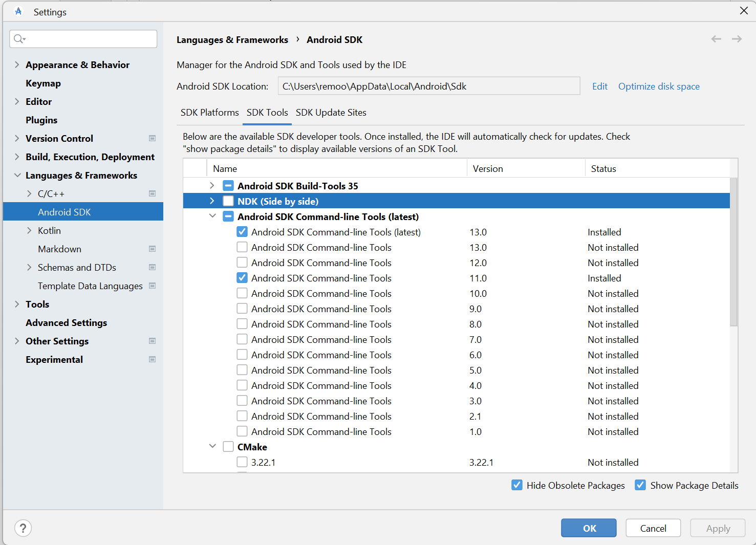Collapse Languages & Frameworks node
The height and width of the screenshot is (545, 756).
(17, 175)
